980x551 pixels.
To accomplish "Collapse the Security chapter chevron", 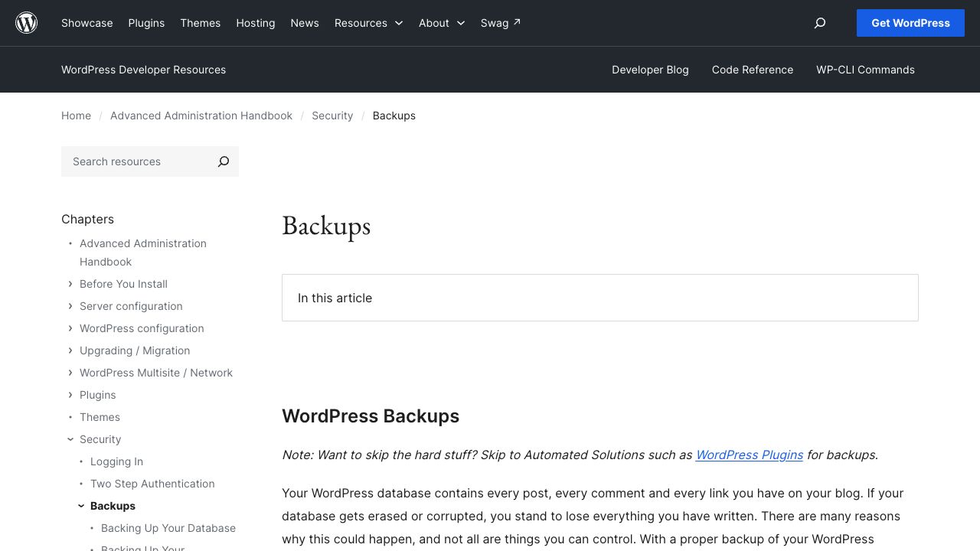I will point(70,439).
